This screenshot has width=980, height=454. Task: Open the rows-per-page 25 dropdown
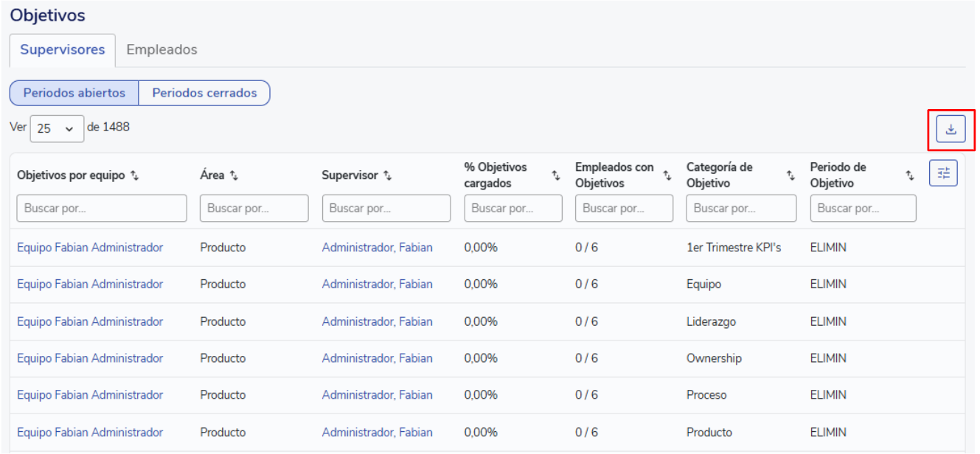click(56, 128)
